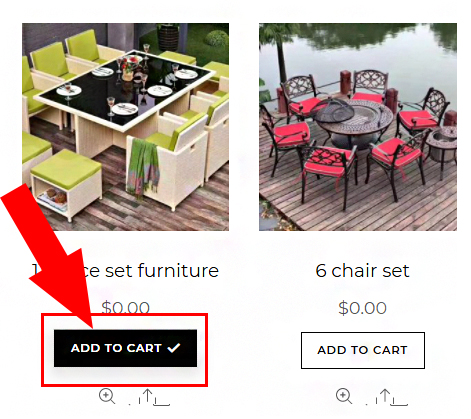Open the red-cushioned patio chair set photo
The width and height of the screenshot is (471, 419).
[358, 127]
